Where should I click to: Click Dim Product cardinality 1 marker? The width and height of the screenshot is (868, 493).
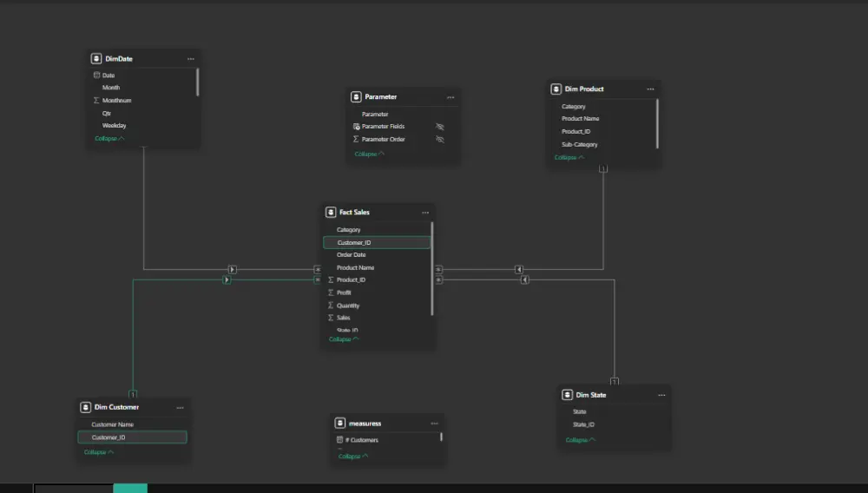point(603,168)
